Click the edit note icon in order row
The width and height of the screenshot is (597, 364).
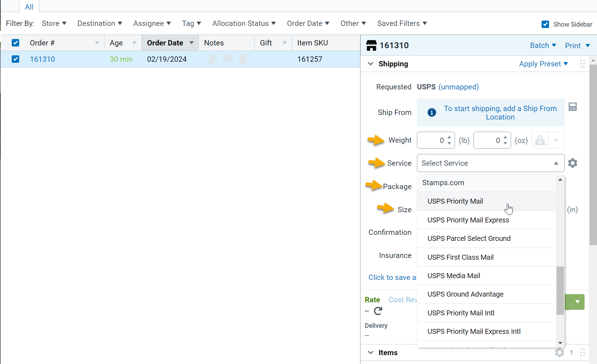(244, 59)
